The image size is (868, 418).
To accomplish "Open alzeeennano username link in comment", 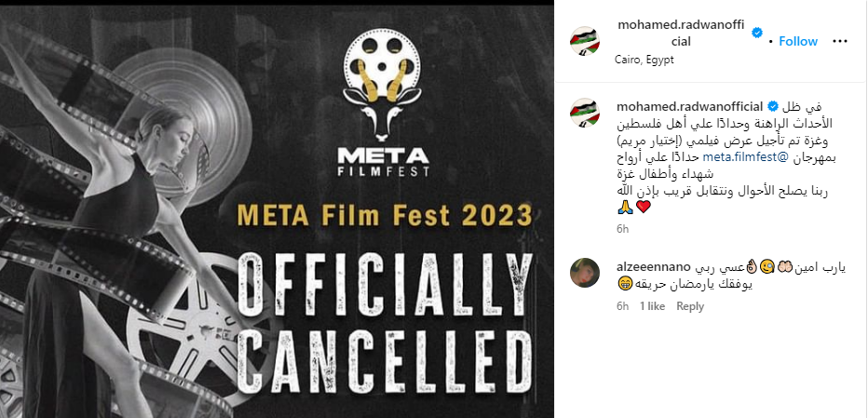I will pyautogui.click(x=654, y=267).
